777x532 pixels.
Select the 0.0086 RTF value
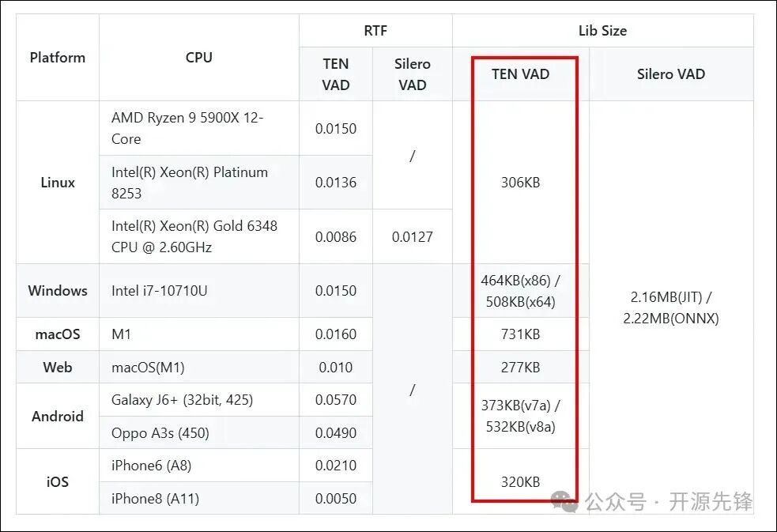click(x=336, y=236)
